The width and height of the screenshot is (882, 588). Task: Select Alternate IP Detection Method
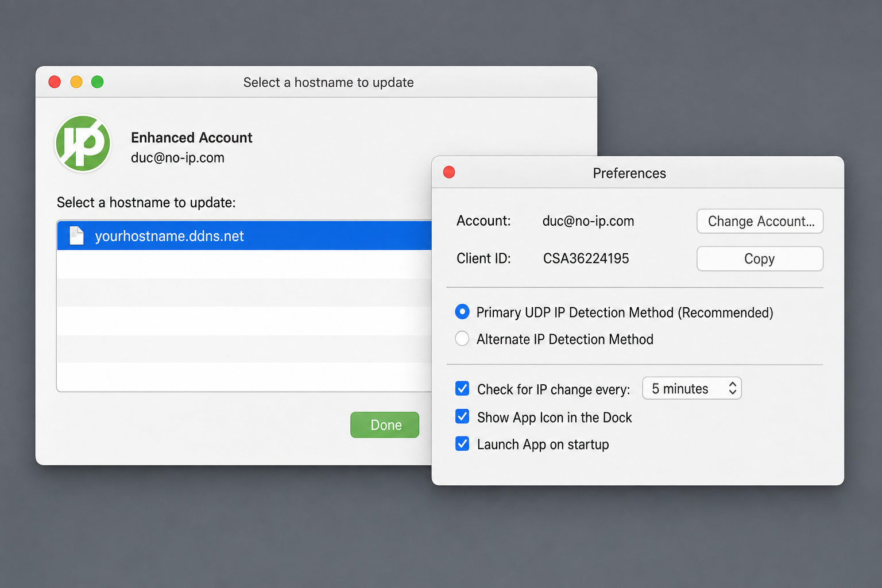click(462, 338)
